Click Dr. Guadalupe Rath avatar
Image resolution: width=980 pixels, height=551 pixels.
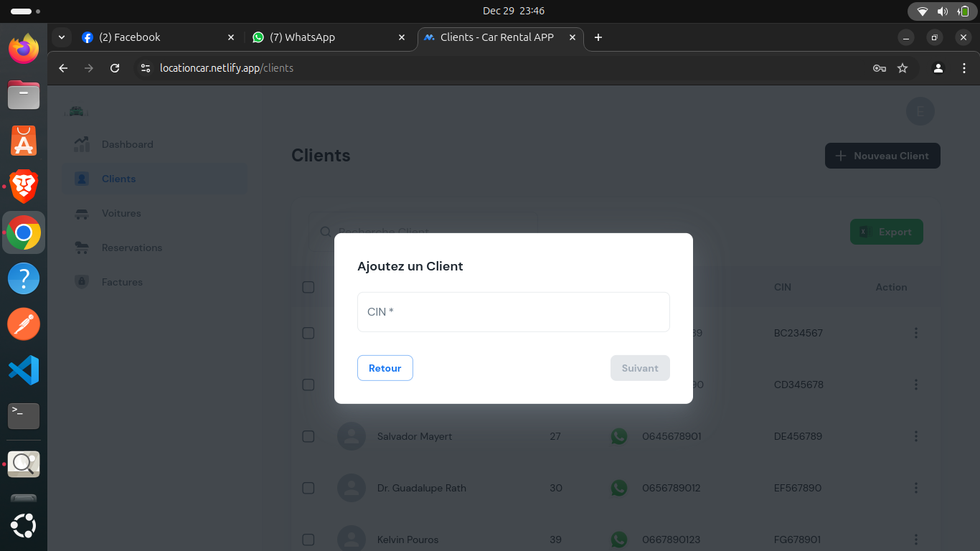click(x=352, y=488)
